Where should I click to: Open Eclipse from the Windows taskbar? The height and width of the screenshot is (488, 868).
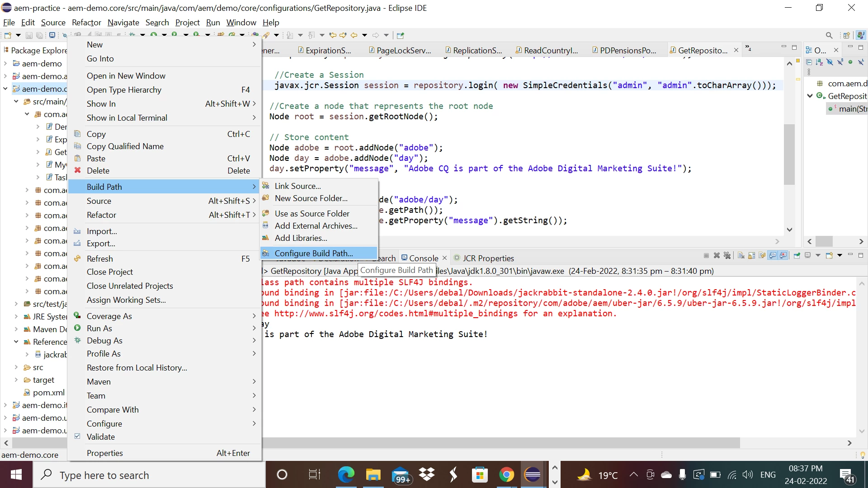(x=532, y=475)
